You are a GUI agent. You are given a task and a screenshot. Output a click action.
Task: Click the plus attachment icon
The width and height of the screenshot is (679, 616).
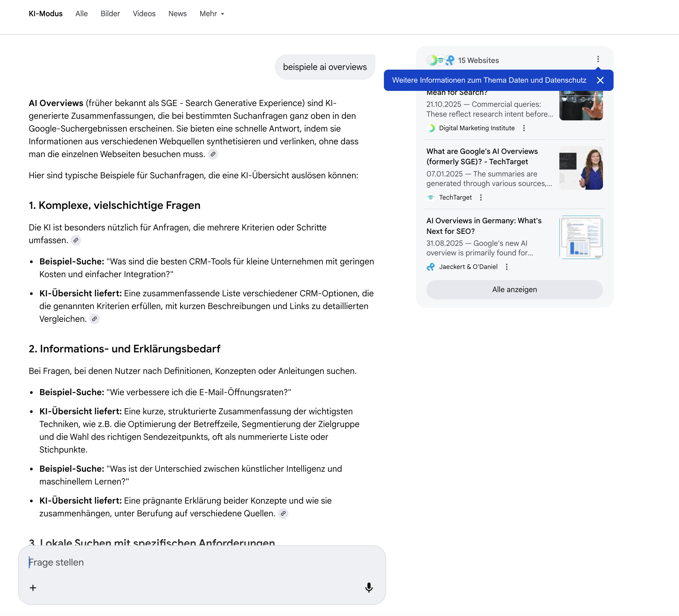[33, 588]
